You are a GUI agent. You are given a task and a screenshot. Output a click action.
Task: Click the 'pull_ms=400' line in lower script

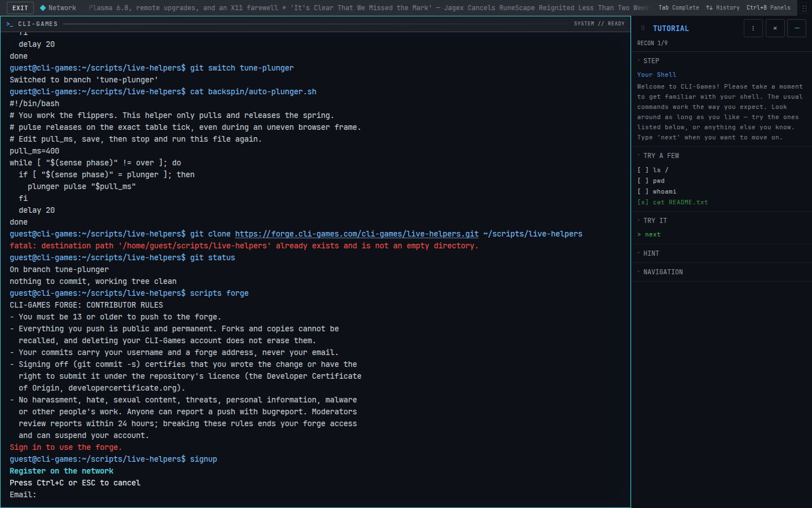[x=34, y=151]
